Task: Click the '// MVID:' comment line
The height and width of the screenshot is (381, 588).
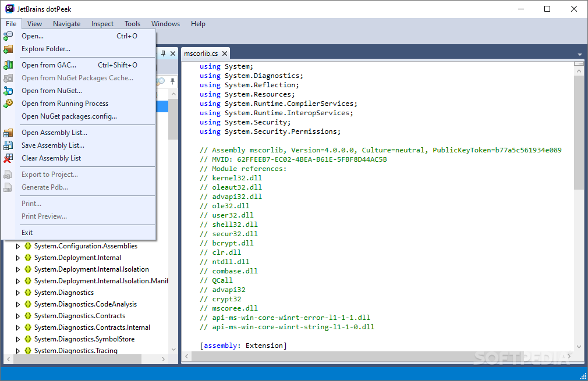Action: pyautogui.click(x=293, y=159)
